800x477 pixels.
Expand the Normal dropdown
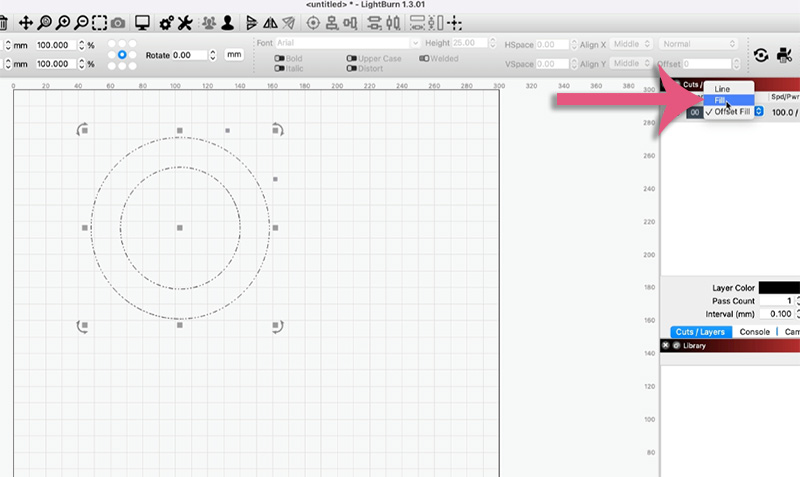pyautogui.click(x=699, y=44)
